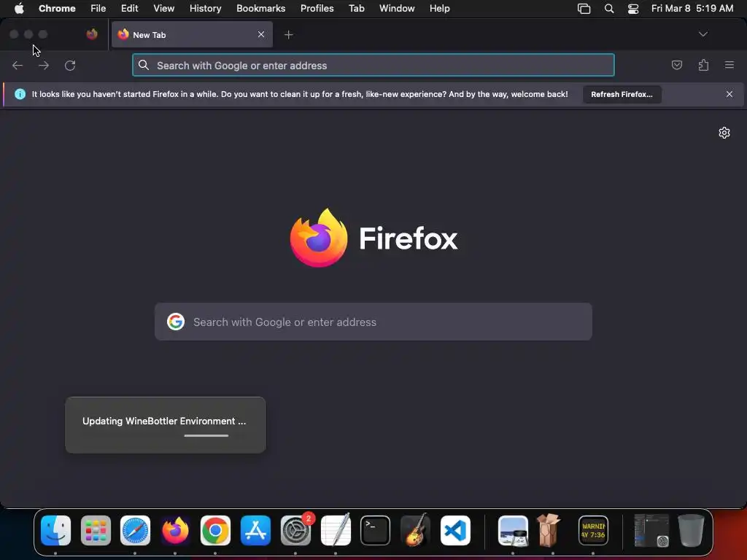Open the Firefox hamburger application menu
This screenshot has width=747, height=560.
click(x=729, y=65)
